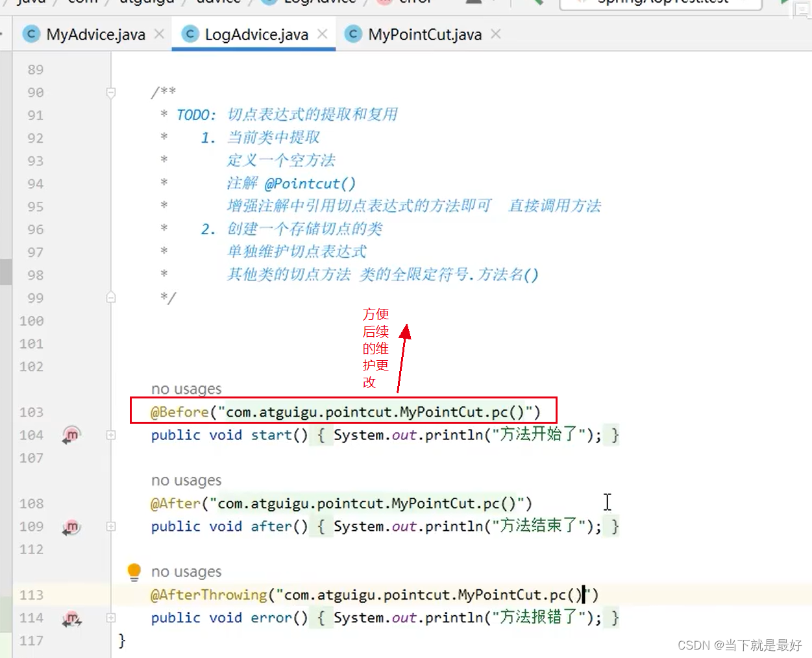Click the intention lightbulb near @AfterThrowing line

coord(134,572)
